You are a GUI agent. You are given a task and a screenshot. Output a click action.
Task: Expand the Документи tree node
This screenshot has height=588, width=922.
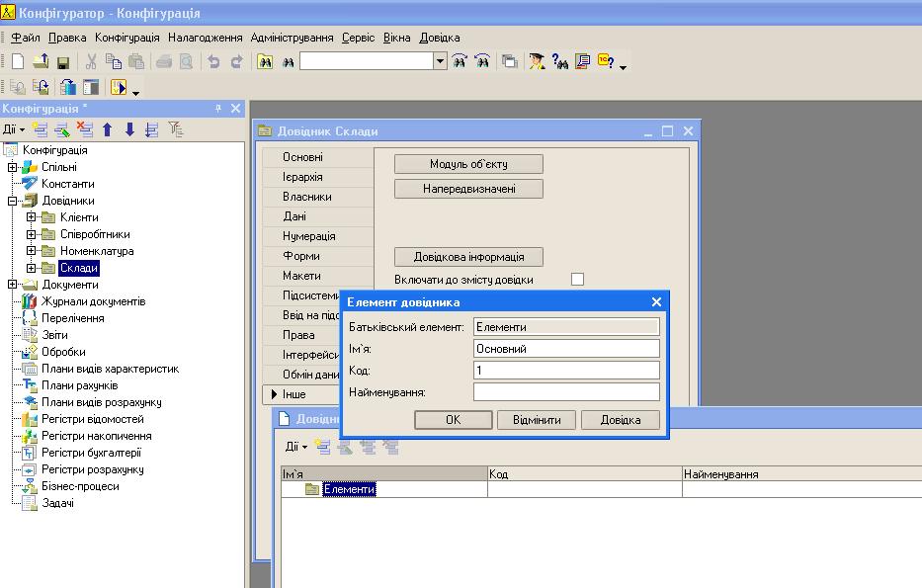12,285
